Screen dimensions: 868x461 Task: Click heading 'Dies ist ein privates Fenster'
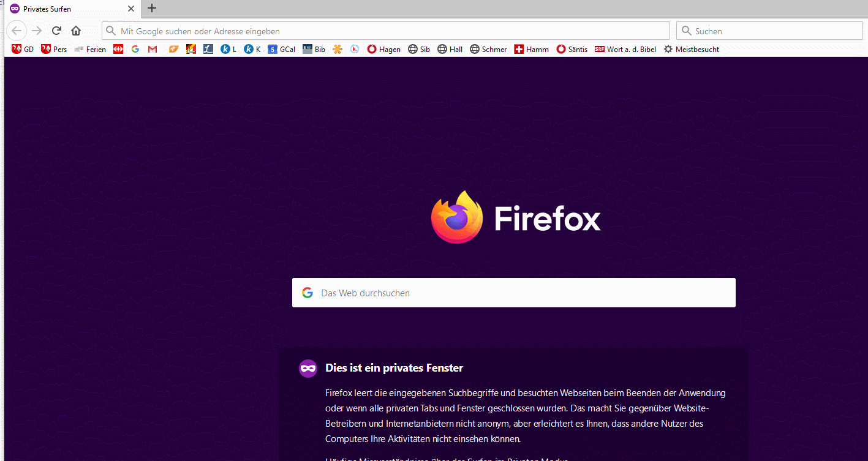coord(394,368)
